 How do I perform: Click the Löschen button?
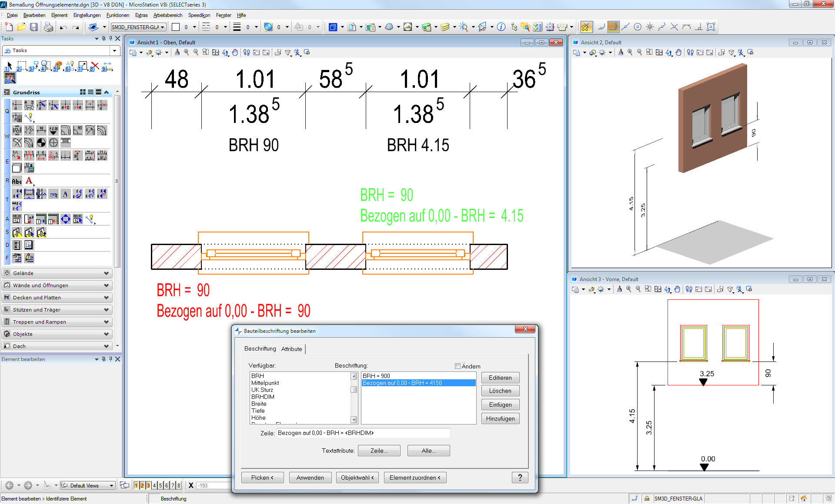(x=500, y=391)
